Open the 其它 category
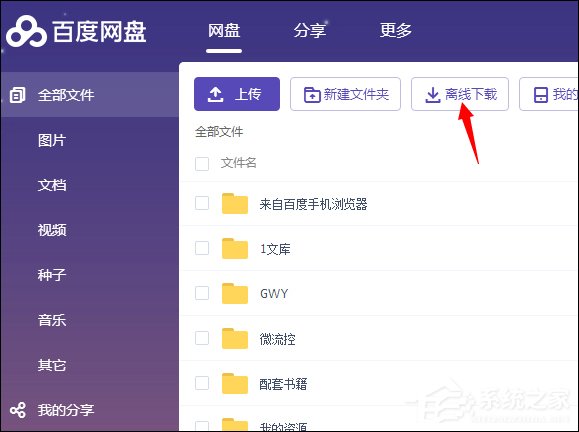Screen dimensions: 579x432 (x=52, y=365)
